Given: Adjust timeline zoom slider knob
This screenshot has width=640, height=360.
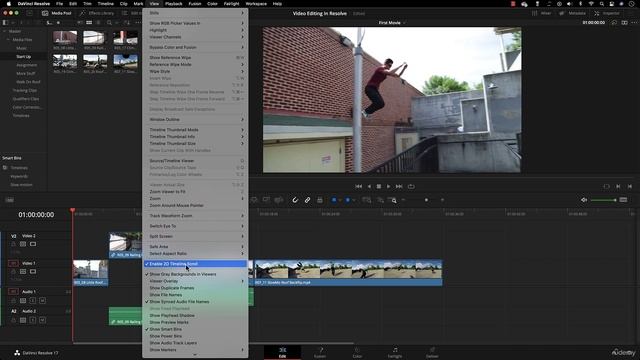Looking at the screenshot, I should point(427,200).
